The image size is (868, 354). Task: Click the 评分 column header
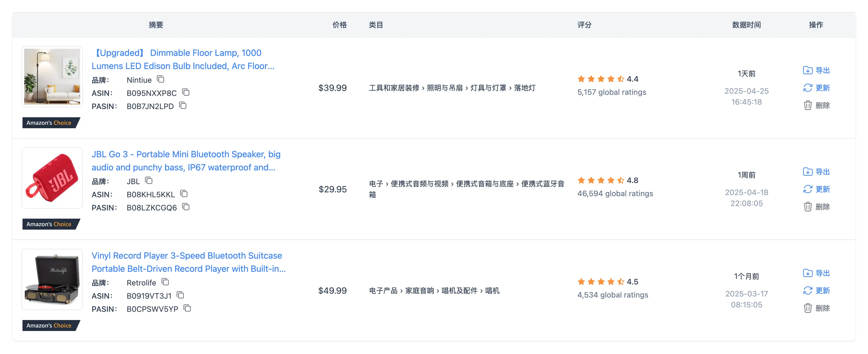584,25
